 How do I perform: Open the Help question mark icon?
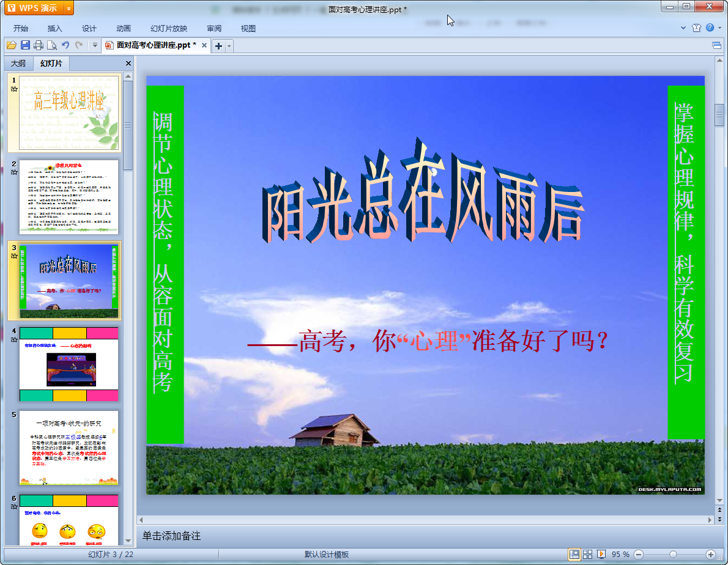(710, 28)
